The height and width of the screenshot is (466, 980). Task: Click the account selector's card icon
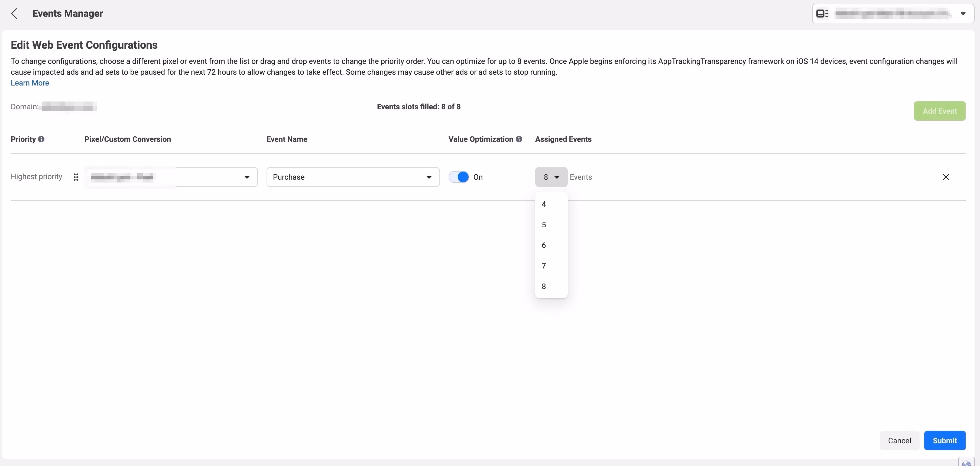click(x=822, y=14)
